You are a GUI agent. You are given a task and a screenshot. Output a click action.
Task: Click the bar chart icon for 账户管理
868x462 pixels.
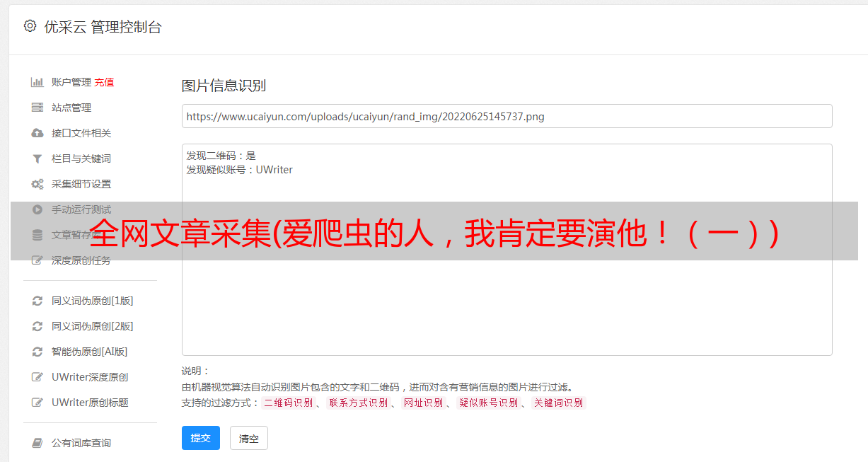(x=37, y=82)
